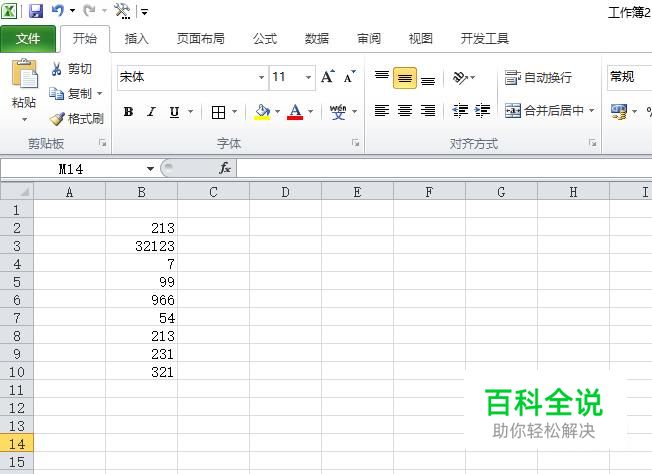Image resolution: width=652 pixels, height=474 pixels.
Task: Click the Save icon in quick access toolbar
Action: (36, 11)
